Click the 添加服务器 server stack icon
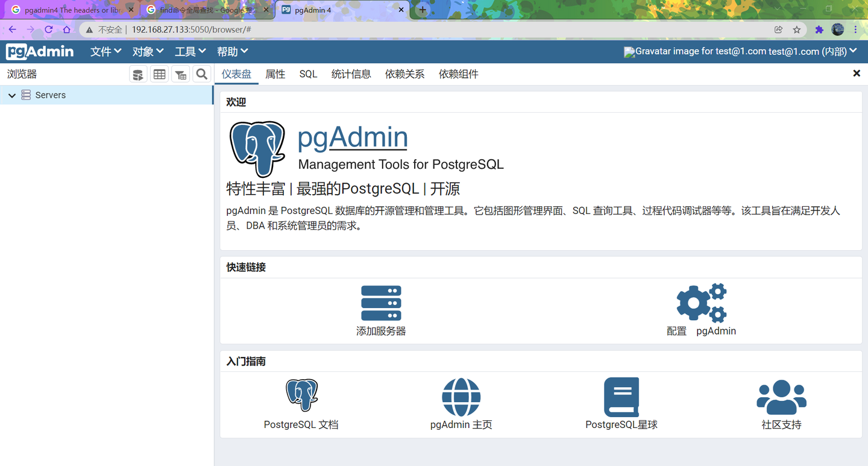 click(381, 303)
